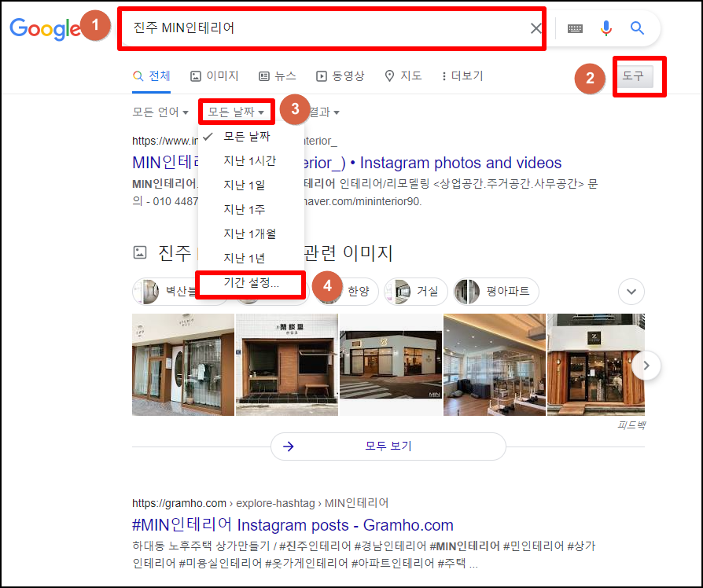This screenshot has height=588, width=703.
Task: Click the 거실 image filter chip
Action: (416, 292)
